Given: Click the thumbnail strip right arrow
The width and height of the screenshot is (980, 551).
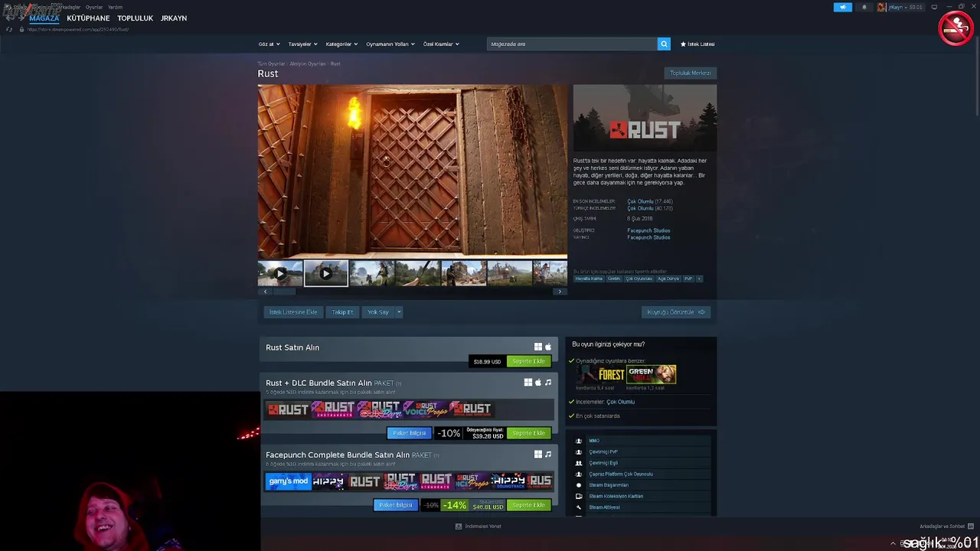Looking at the screenshot, I should point(560,292).
